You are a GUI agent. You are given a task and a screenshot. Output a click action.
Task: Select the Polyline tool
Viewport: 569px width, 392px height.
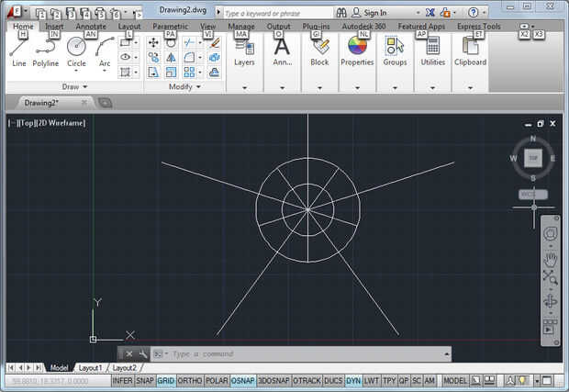pyautogui.click(x=46, y=50)
